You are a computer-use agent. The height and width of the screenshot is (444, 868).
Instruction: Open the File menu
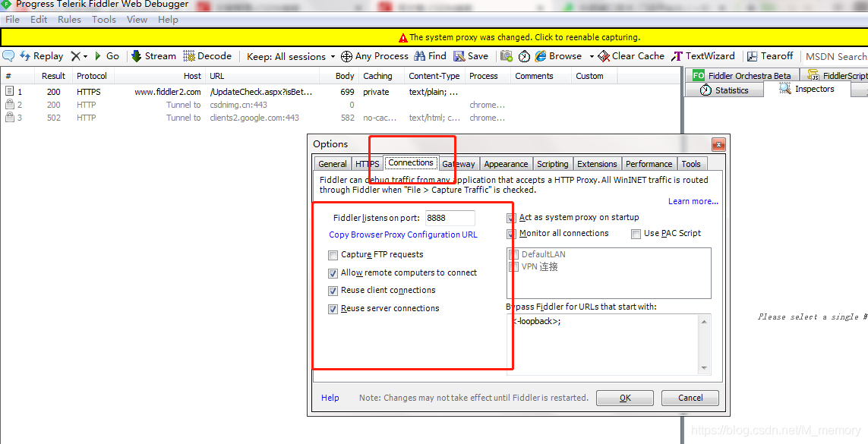click(x=12, y=19)
